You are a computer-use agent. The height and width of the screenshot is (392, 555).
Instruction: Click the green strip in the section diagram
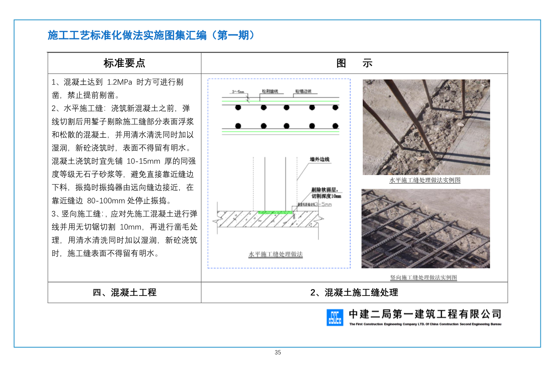click(275, 213)
